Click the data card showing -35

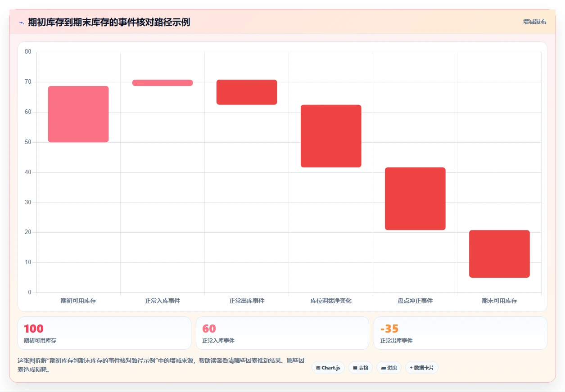point(461,333)
